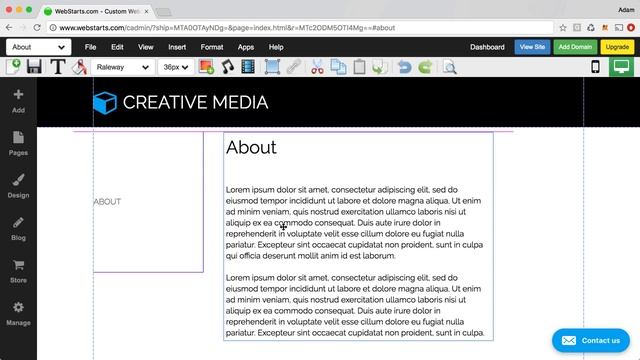Go to the Dashboard
This screenshot has width=640, height=360.
[487, 47]
